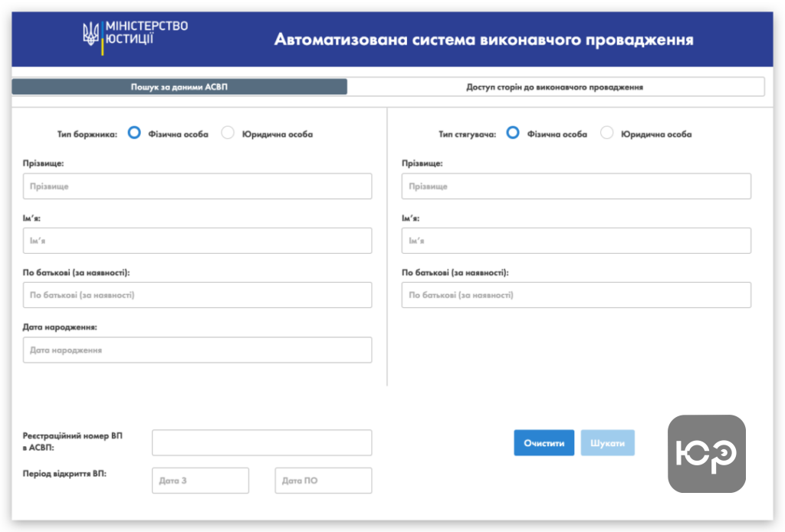Focus debtor По батькові input field
785x532 pixels.
[x=197, y=295]
